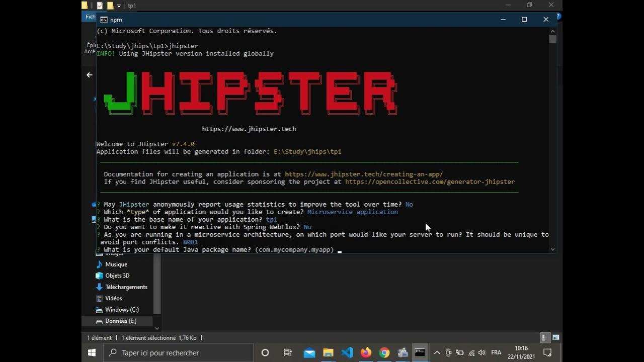Viewport: 644px width, 362px height.
Task: Open the volume speaker tray icon
Action: pos(482,353)
